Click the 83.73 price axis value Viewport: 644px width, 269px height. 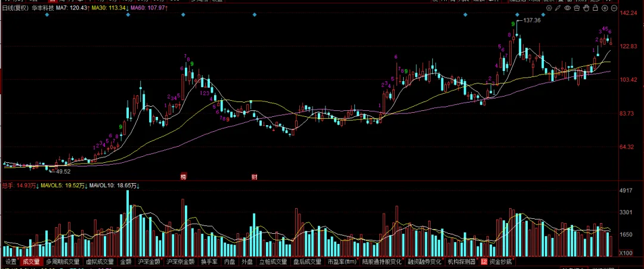click(627, 113)
